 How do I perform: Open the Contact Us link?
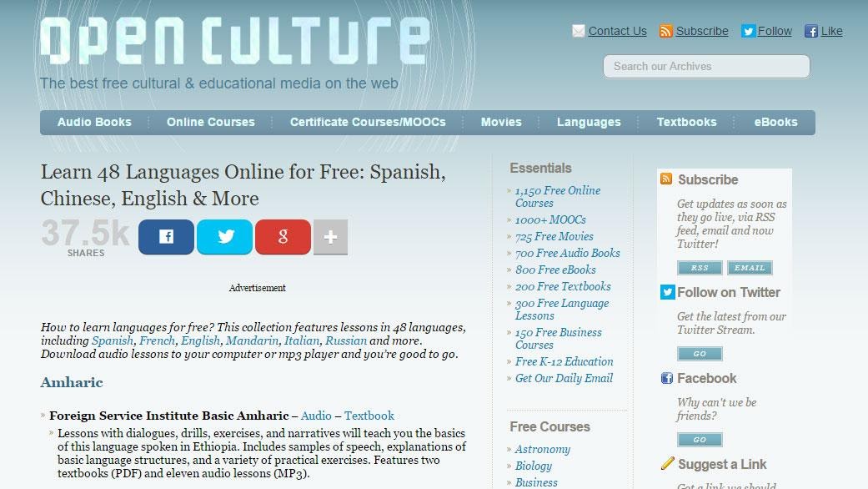[617, 31]
